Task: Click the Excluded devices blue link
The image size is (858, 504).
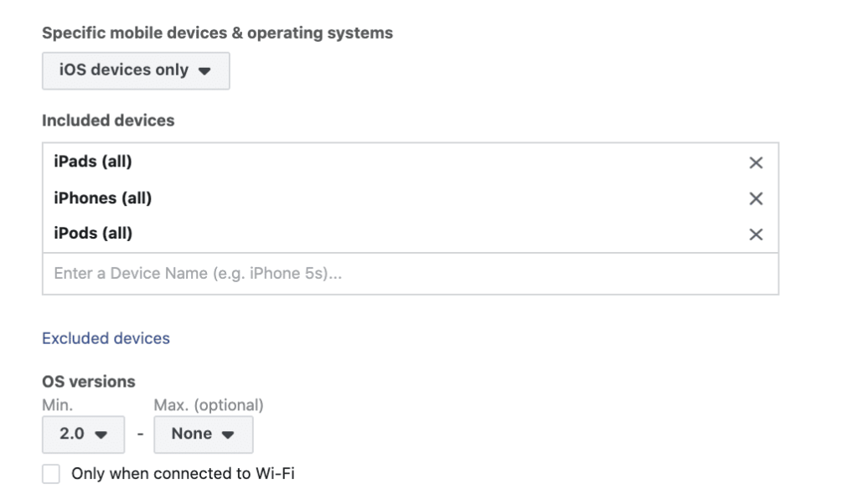Action: pos(106,338)
